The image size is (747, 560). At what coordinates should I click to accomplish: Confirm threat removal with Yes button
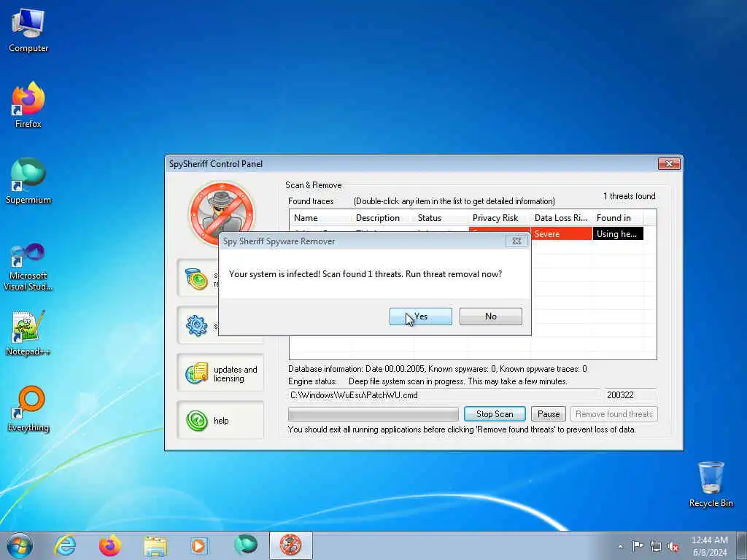pyautogui.click(x=420, y=316)
